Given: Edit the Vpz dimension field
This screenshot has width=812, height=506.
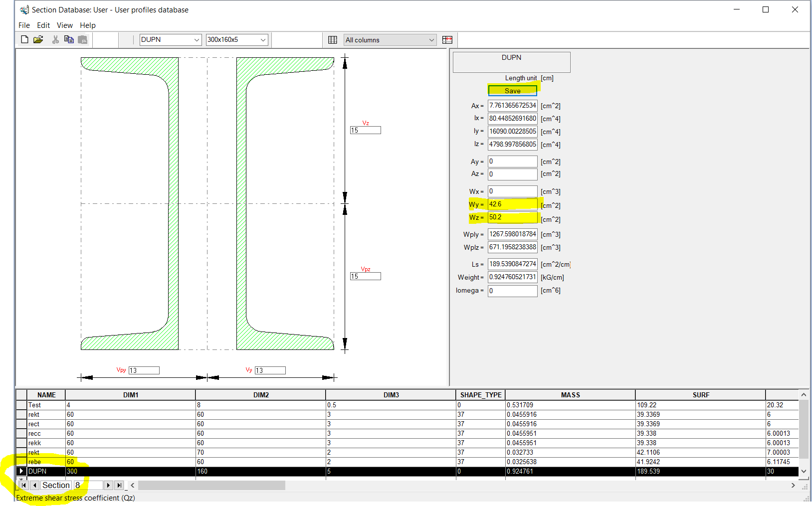Looking at the screenshot, I should (x=365, y=276).
